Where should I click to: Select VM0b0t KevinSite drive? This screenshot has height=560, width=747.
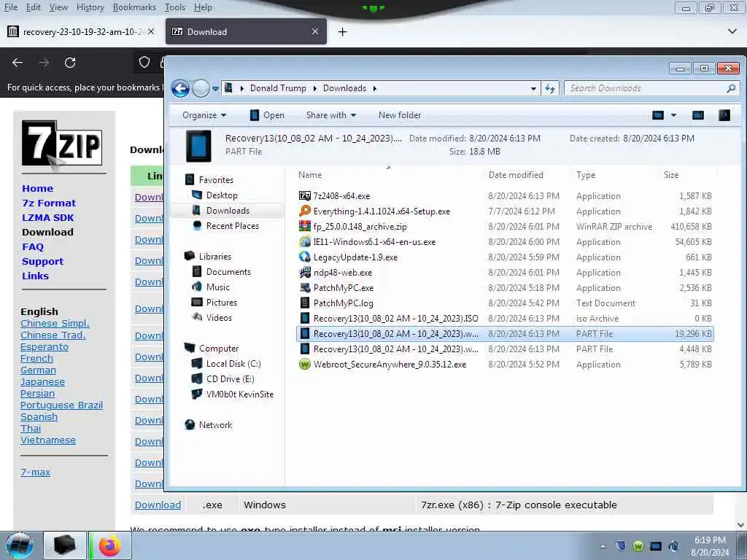[x=239, y=394]
